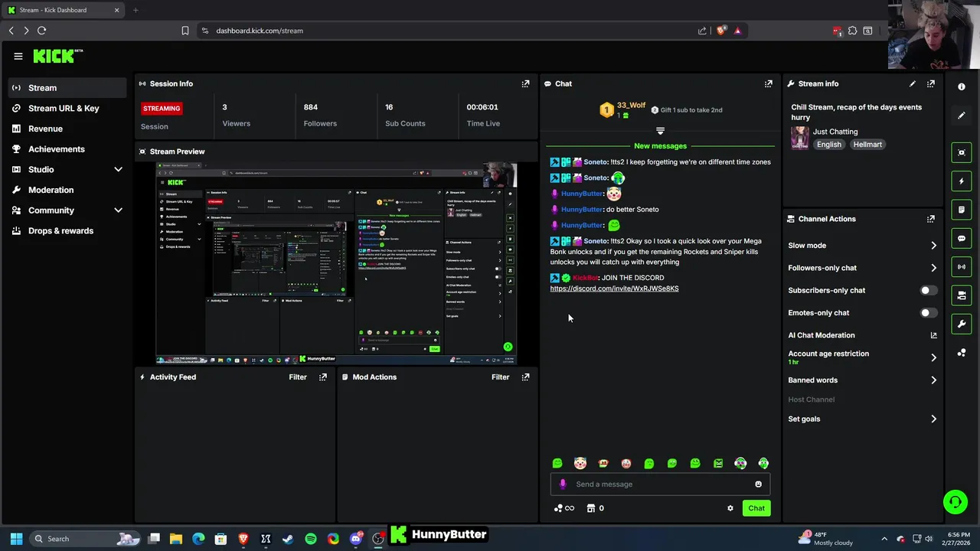This screenshot has width=980, height=551.
Task: Focus the Send a message input
Action: [x=660, y=484]
